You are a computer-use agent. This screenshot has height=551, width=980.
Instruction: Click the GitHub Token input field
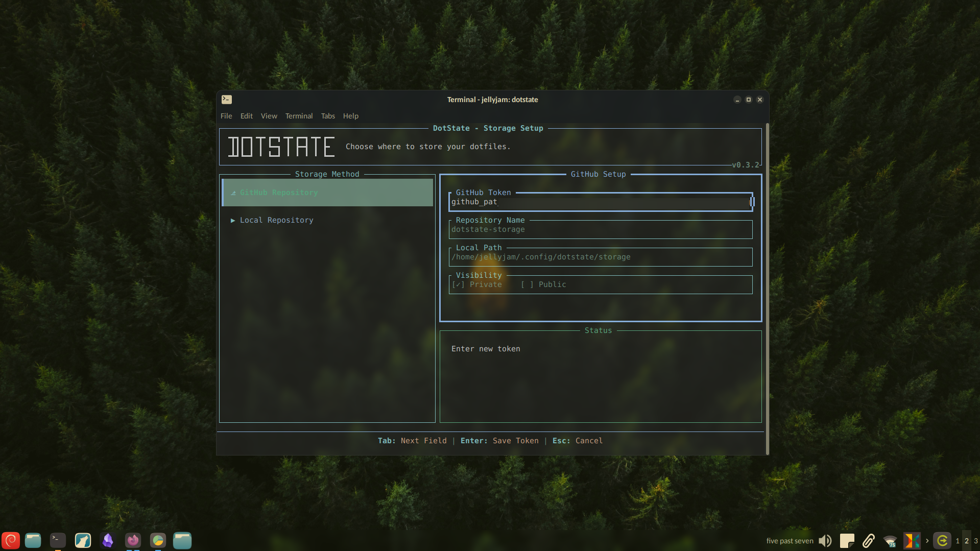pos(601,202)
